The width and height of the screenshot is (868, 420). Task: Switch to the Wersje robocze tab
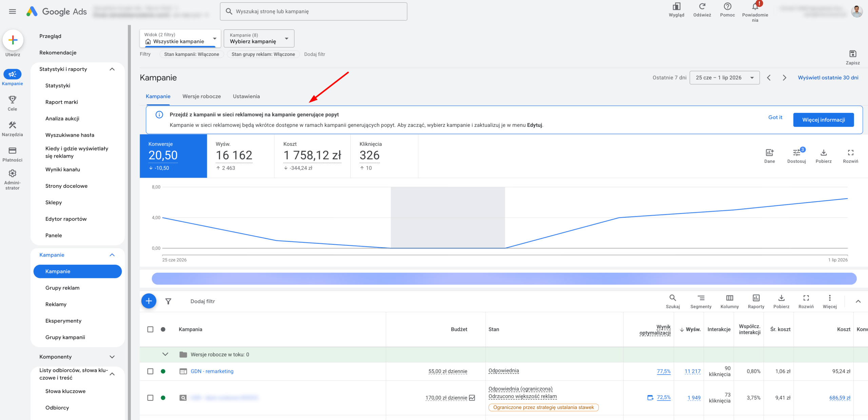pyautogui.click(x=201, y=96)
